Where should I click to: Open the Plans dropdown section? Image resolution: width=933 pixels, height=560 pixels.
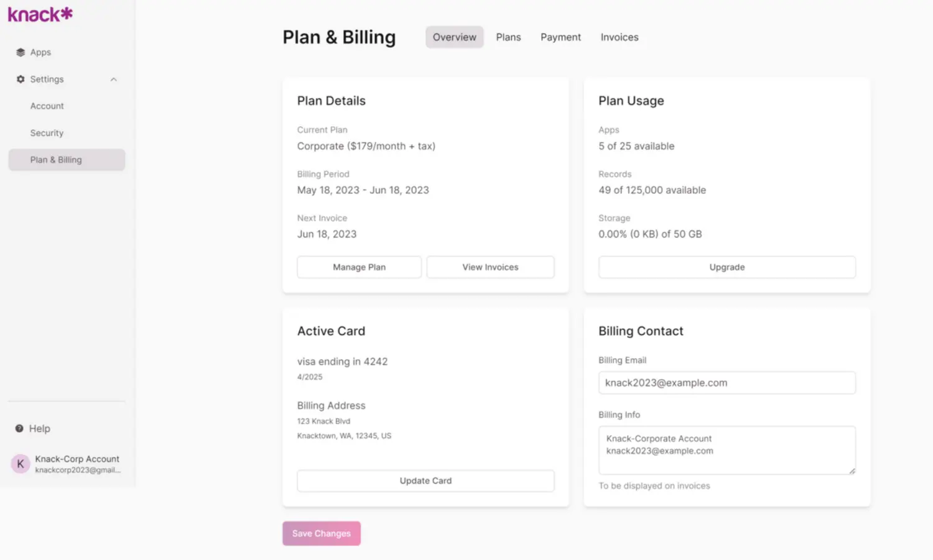click(508, 37)
